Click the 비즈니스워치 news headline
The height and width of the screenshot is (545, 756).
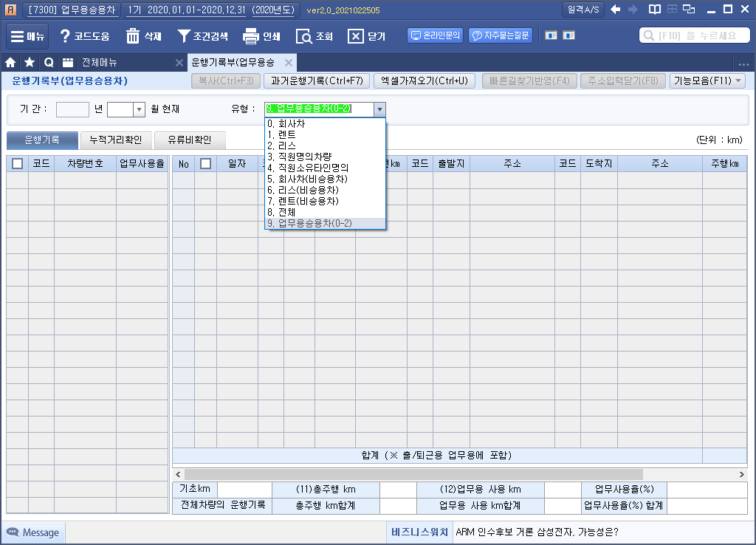(537, 532)
